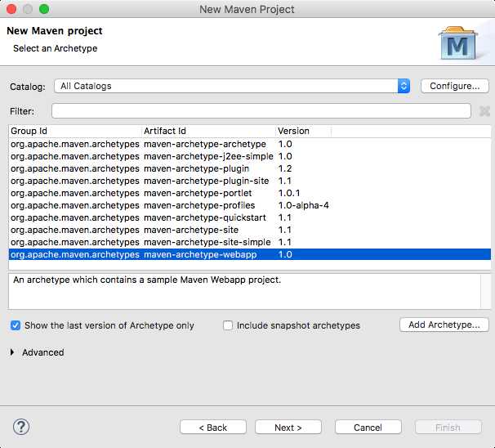495x448 pixels.
Task: Toggle Show the last version of Archetype only
Action: [x=16, y=325]
